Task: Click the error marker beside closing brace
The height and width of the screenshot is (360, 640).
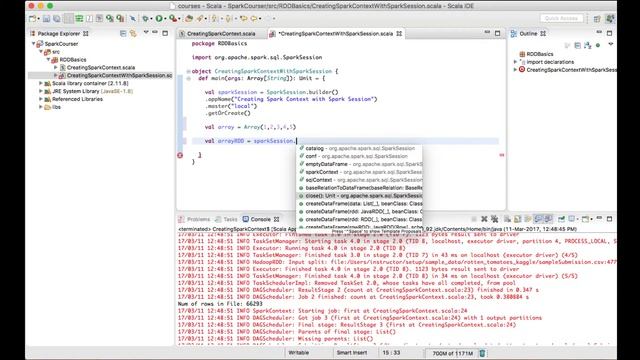Action: click(x=180, y=155)
